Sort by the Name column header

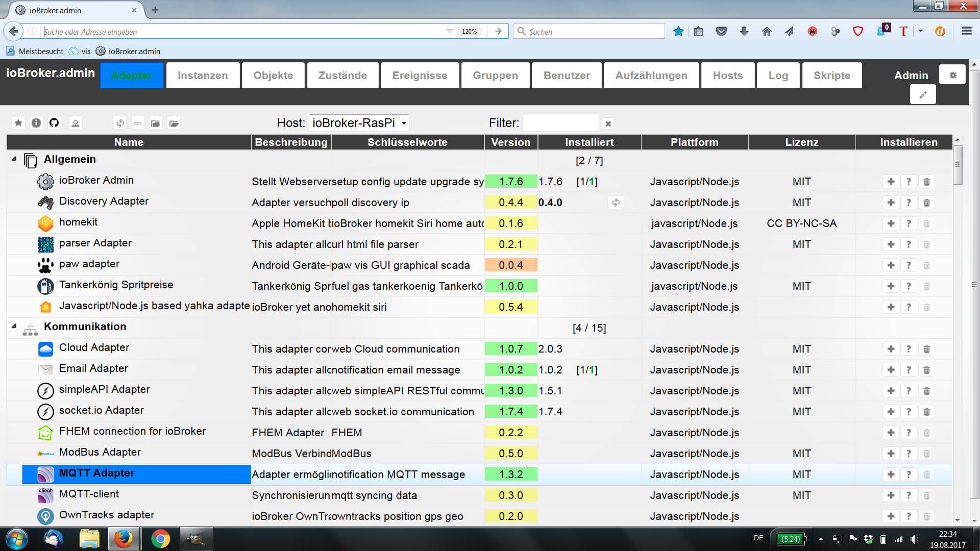click(129, 142)
